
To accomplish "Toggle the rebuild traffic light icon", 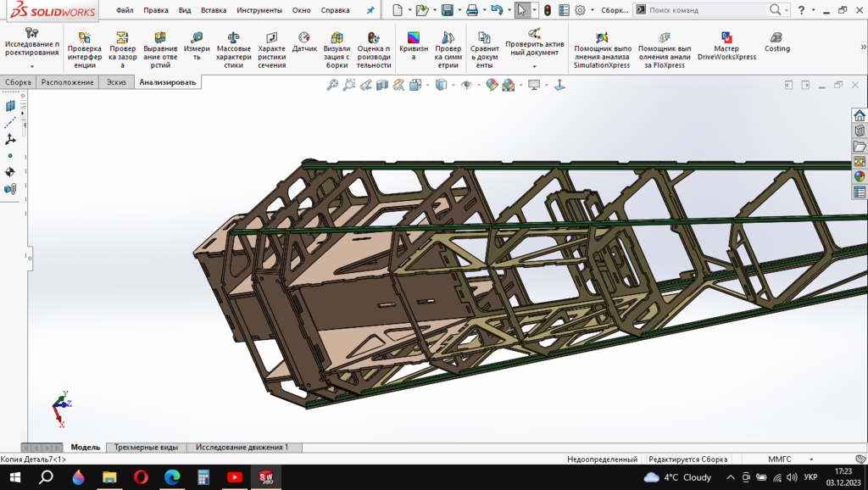I will 547,10.
